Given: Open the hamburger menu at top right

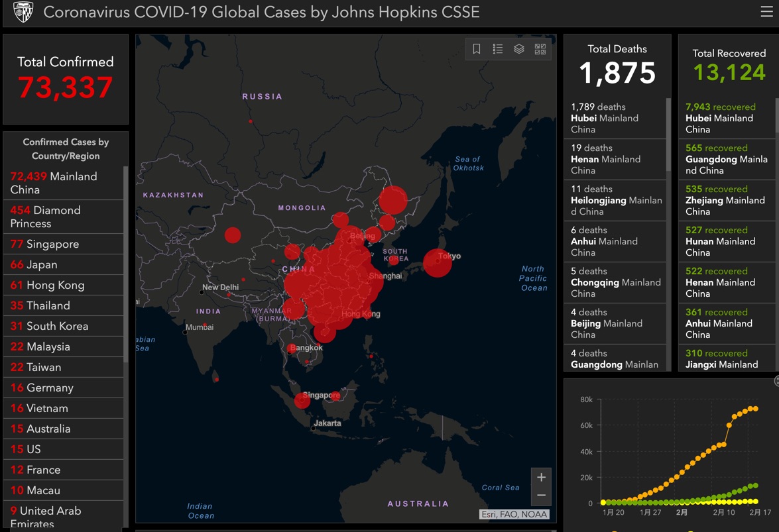Looking at the screenshot, I should tap(766, 11).
